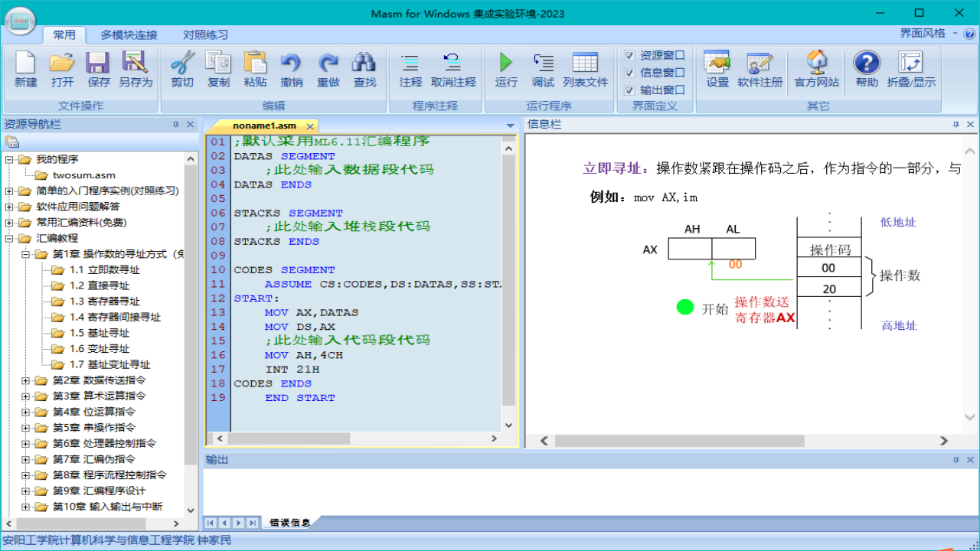The height and width of the screenshot is (551, 980).
Task: Open Find with the 查找 icon
Action: (x=364, y=70)
